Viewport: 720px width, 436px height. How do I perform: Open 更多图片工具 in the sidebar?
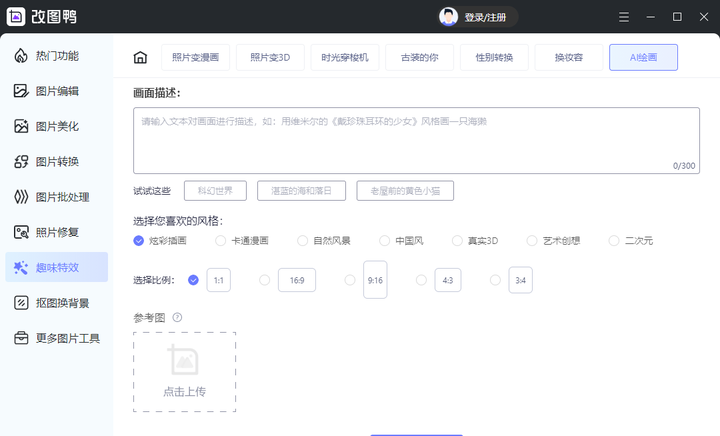[x=57, y=338]
